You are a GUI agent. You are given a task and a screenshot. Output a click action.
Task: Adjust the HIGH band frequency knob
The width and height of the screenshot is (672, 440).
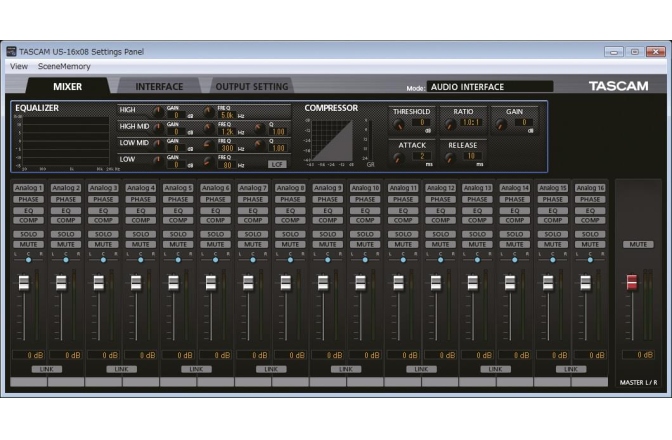(209, 112)
